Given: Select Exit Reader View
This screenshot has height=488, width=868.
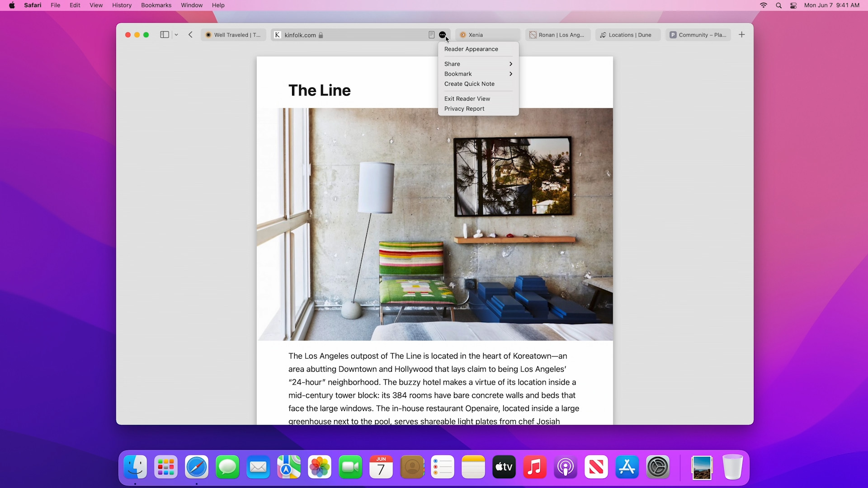Looking at the screenshot, I should click(x=467, y=99).
